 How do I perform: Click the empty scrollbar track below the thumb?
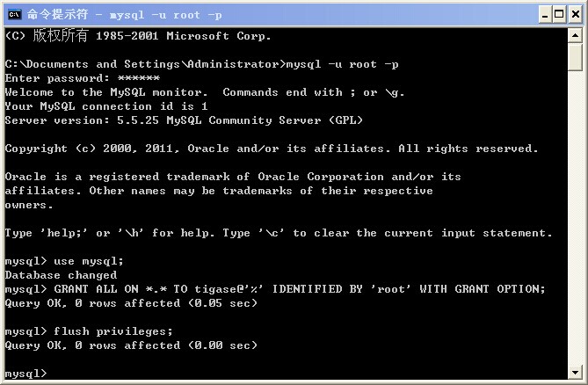576,220
